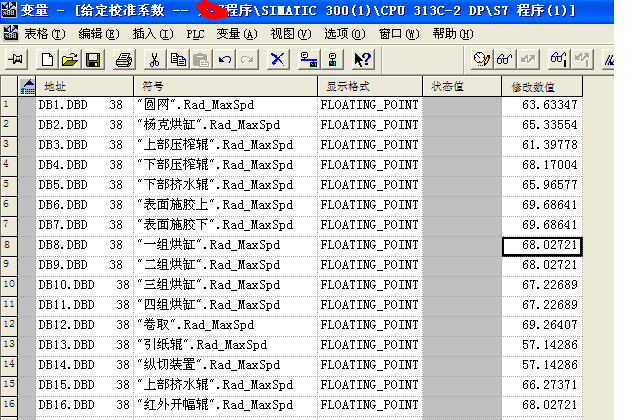The image size is (640, 420).
Task: Click the blue X delete icon
Action: (278, 60)
